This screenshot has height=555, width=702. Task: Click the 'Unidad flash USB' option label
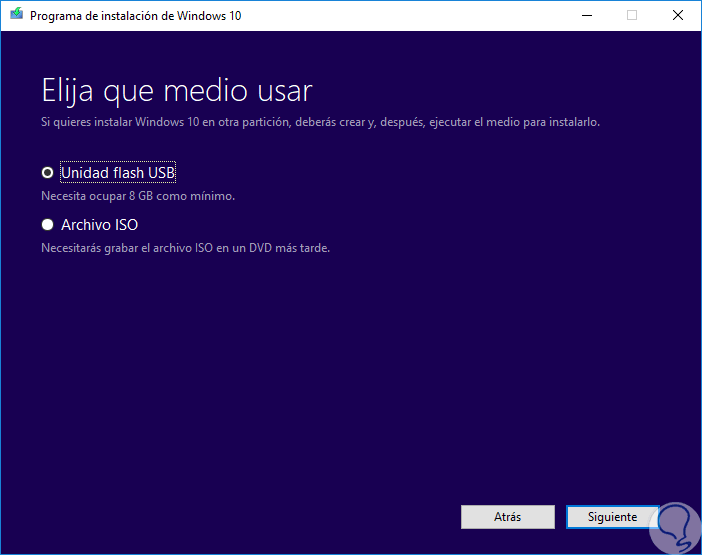(118, 173)
